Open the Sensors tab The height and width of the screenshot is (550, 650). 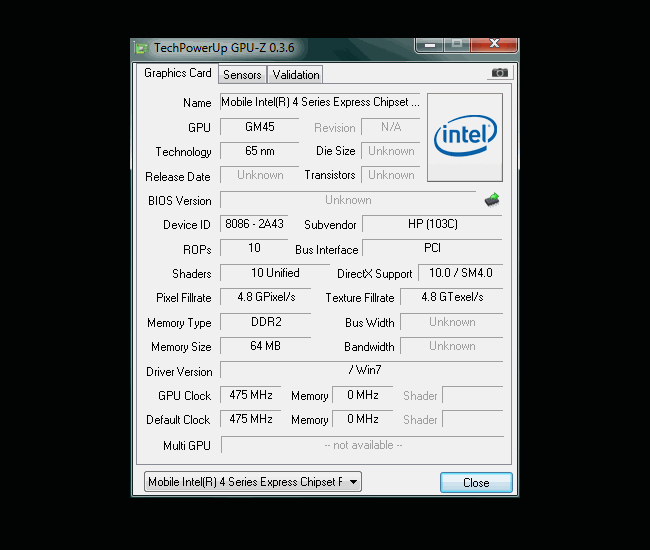[242, 75]
